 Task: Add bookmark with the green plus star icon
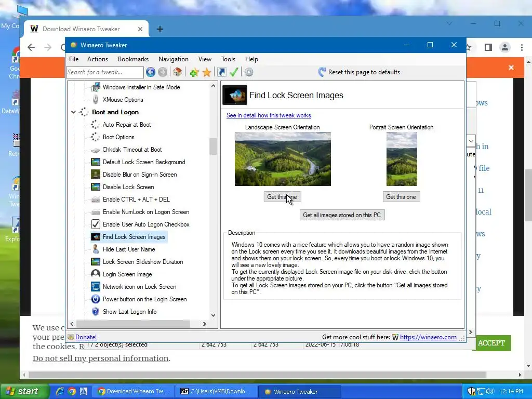[194, 72]
